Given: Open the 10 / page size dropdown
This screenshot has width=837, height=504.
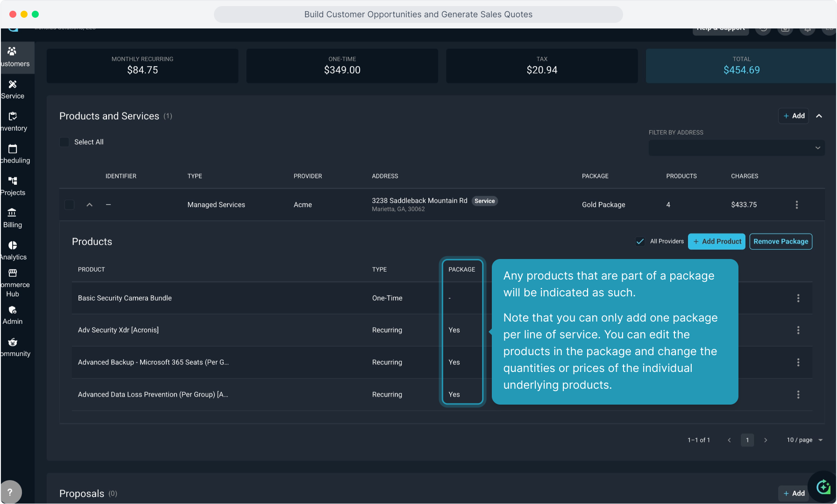Looking at the screenshot, I should click(804, 440).
